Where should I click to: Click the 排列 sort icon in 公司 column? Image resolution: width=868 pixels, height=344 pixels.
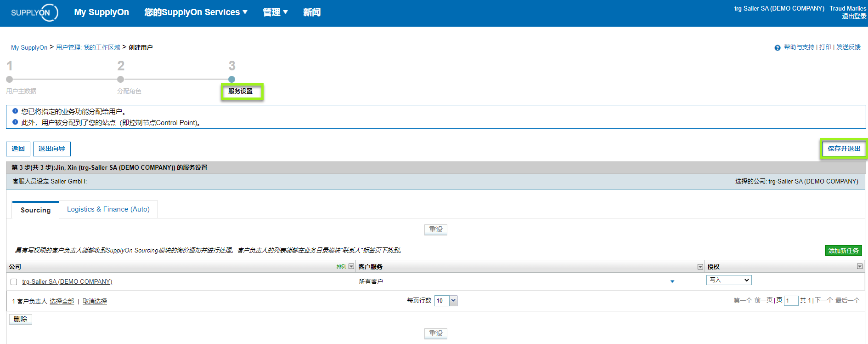pyautogui.click(x=341, y=267)
